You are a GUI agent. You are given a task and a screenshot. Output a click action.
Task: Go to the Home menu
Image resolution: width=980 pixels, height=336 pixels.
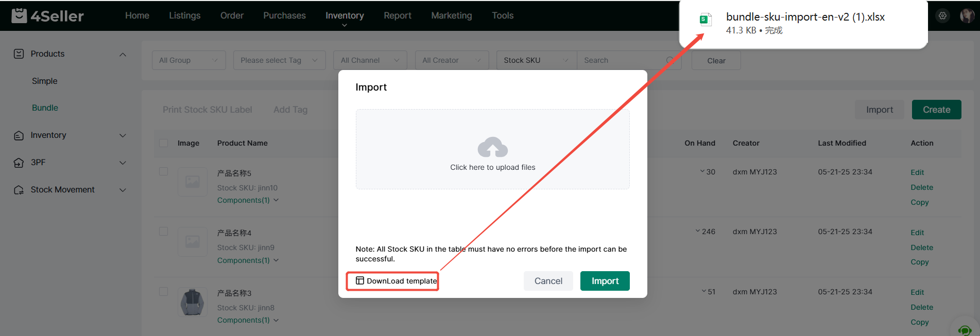coord(137,15)
